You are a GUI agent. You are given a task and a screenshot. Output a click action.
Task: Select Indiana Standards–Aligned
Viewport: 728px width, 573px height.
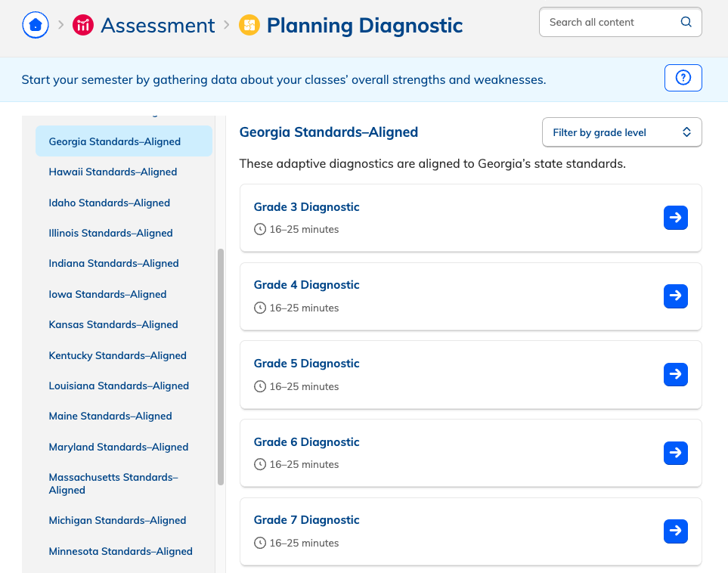tap(113, 263)
